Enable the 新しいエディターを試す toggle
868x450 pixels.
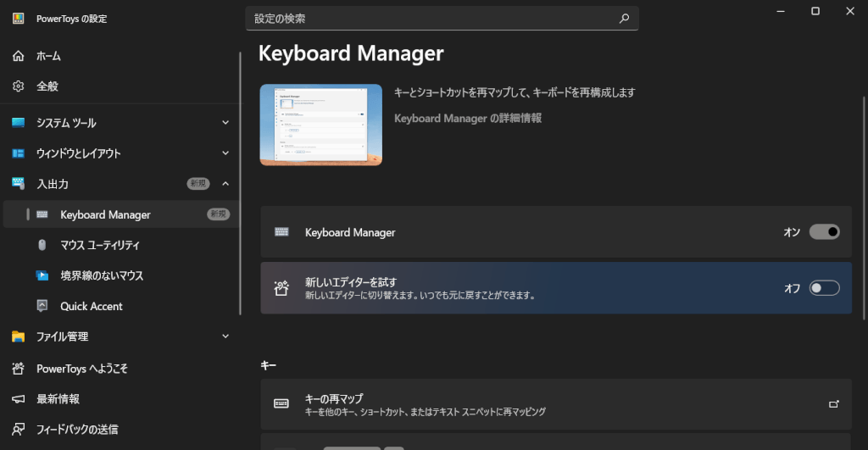(x=824, y=288)
